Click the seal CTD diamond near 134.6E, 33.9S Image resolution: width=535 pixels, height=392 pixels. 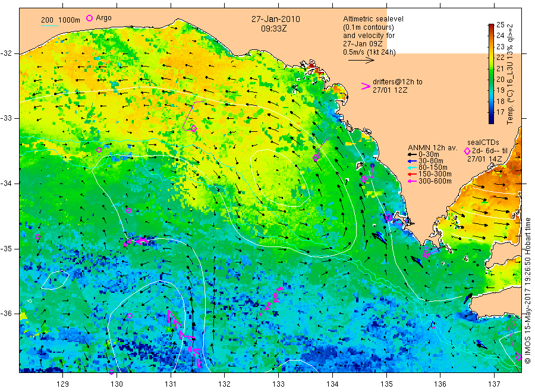(x=364, y=179)
